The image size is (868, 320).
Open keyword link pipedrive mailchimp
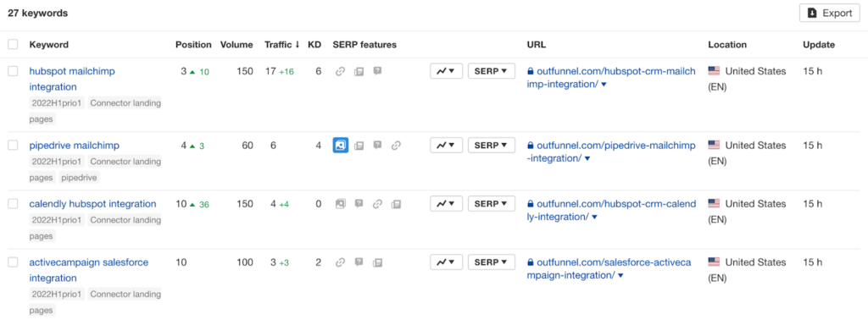[75, 146]
